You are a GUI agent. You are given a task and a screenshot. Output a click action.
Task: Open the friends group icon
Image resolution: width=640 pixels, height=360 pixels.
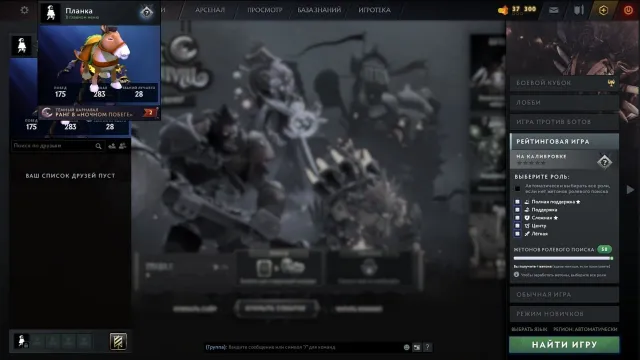coord(122,146)
